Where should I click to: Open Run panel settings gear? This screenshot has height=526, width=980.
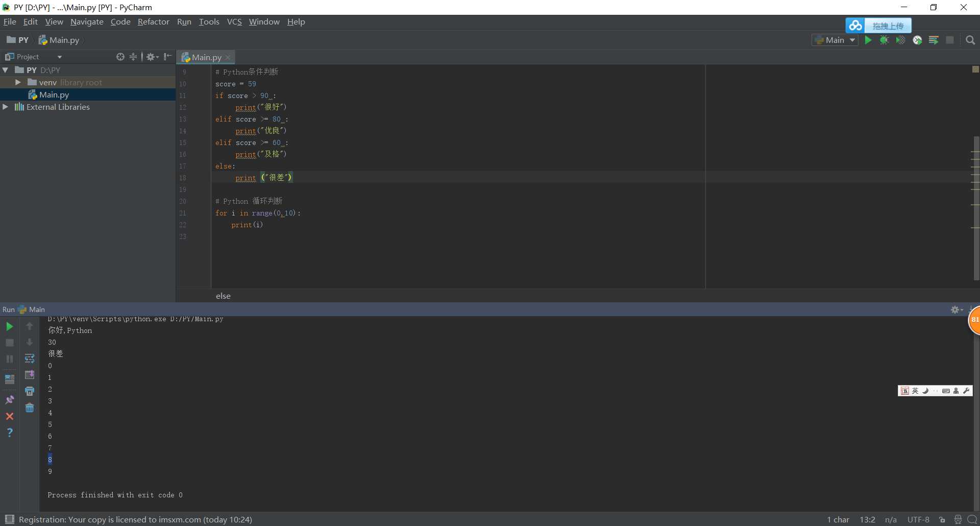956,309
